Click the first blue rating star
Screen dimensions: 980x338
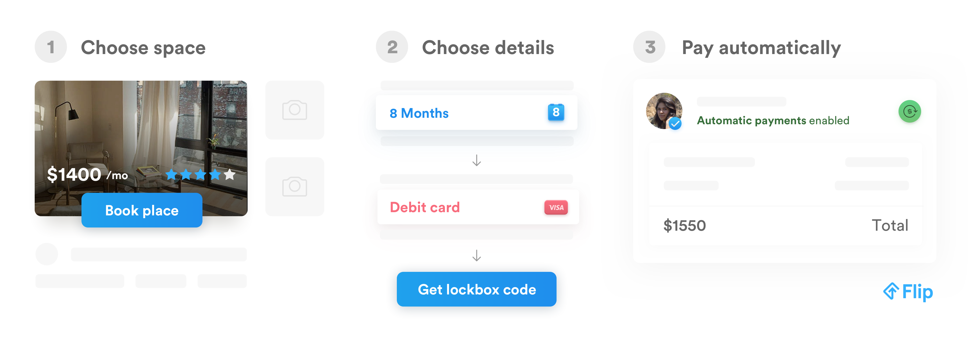(x=171, y=174)
